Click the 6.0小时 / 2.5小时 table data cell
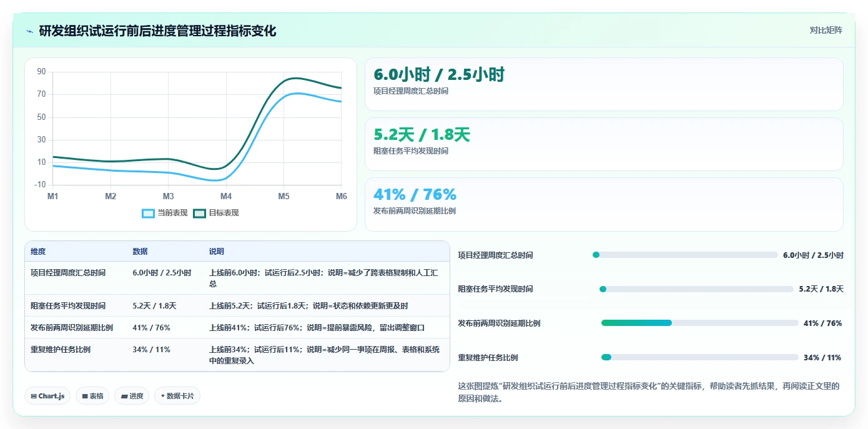 162,273
